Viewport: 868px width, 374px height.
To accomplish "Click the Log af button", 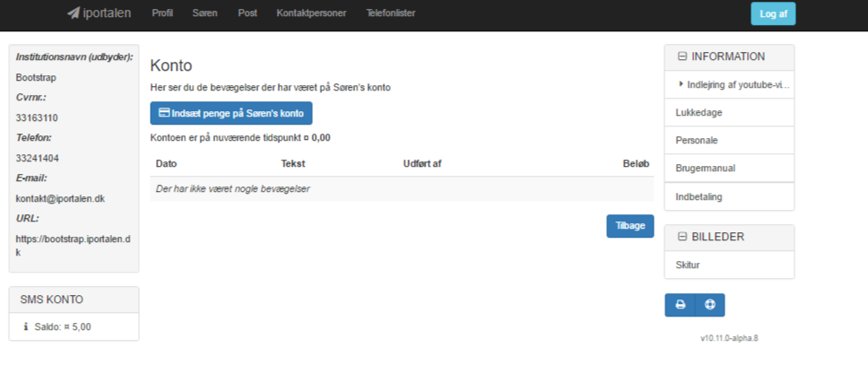I will (x=773, y=13).
